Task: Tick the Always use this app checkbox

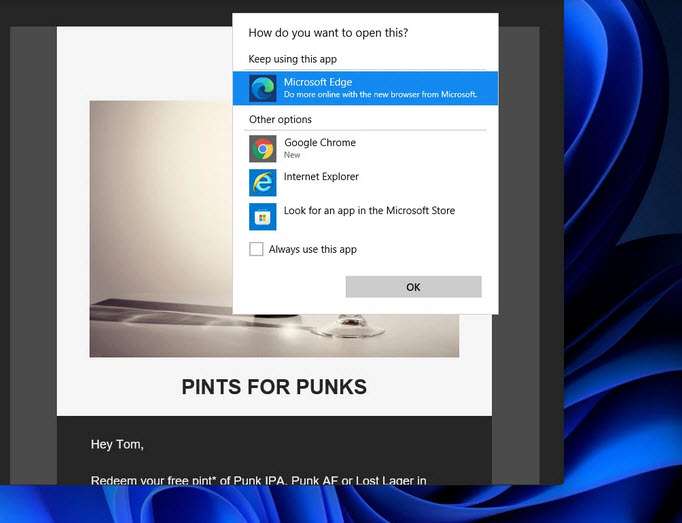Action: [x=256, y=249]
